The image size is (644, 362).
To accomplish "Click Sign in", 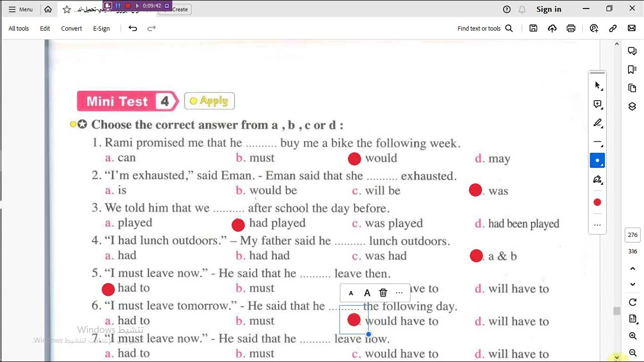I will [549, 9].
